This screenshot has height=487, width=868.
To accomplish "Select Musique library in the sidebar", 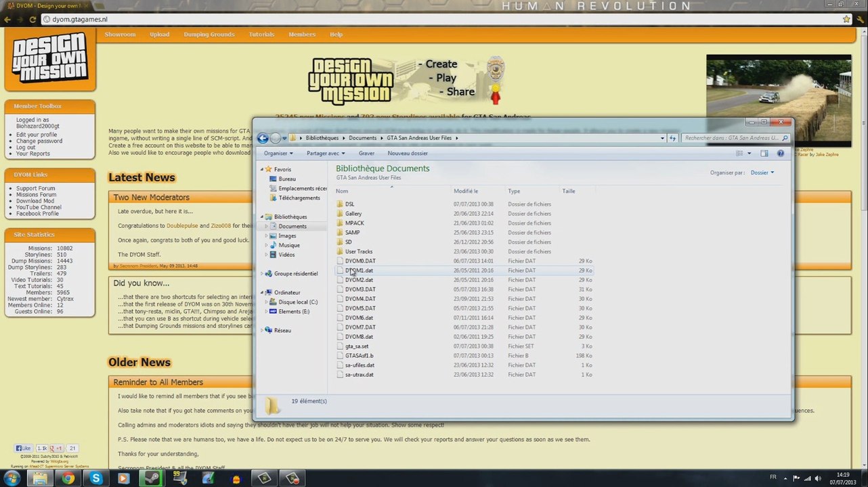I will point(288,245).
